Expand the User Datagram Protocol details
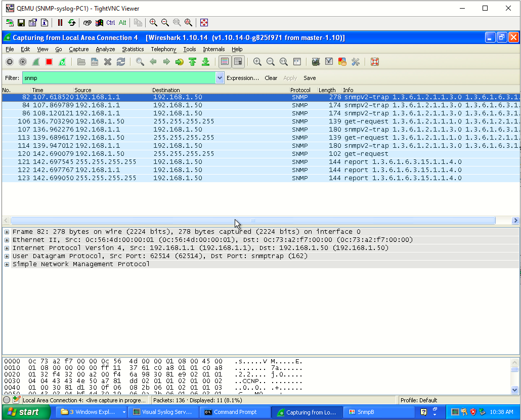 click(7, 256)
